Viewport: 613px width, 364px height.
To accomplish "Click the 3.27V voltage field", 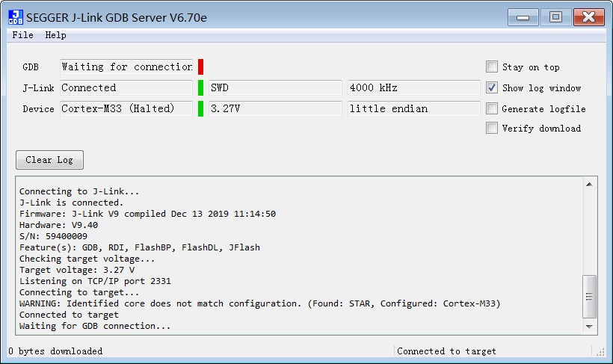I will (x=275, y=108).
